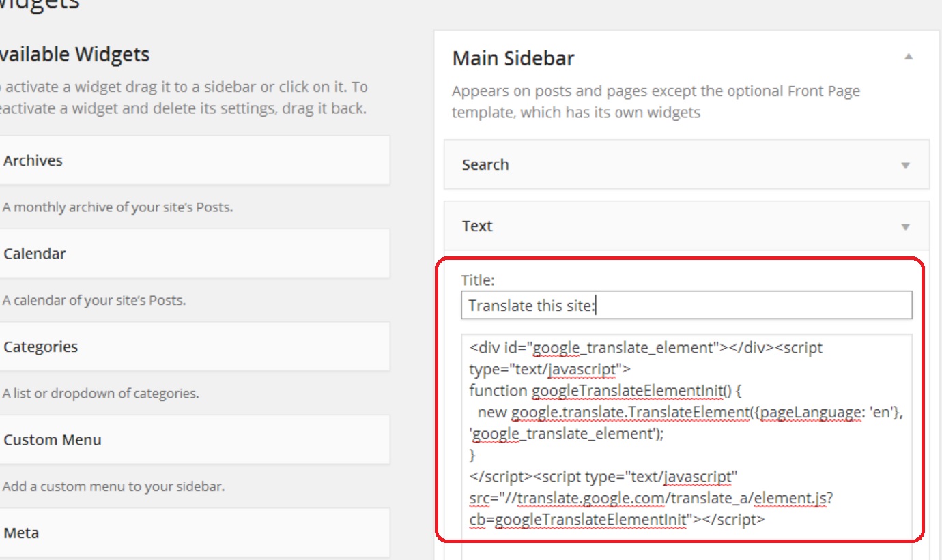The width and height of the screenshot is (942, 560).
Task: Click the Title: label
Action: [477, 280]
